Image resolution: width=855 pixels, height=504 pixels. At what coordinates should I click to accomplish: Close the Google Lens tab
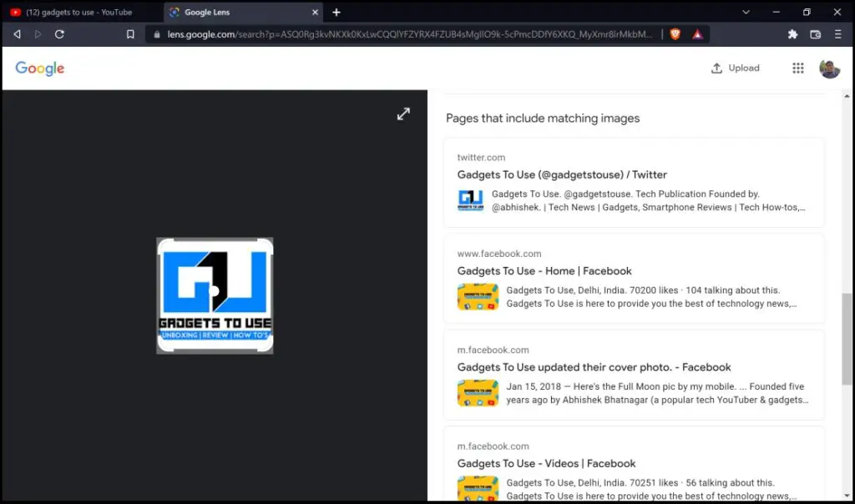[315, 12]
